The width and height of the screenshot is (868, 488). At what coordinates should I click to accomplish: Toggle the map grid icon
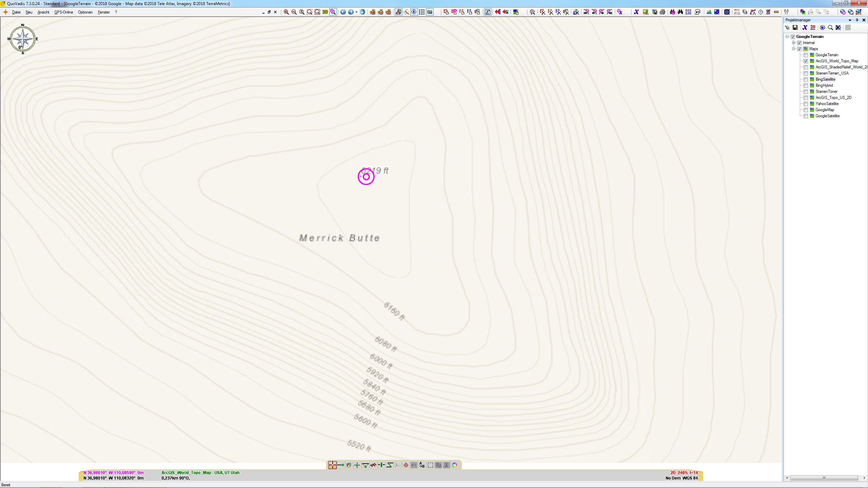tap(422, 12)
